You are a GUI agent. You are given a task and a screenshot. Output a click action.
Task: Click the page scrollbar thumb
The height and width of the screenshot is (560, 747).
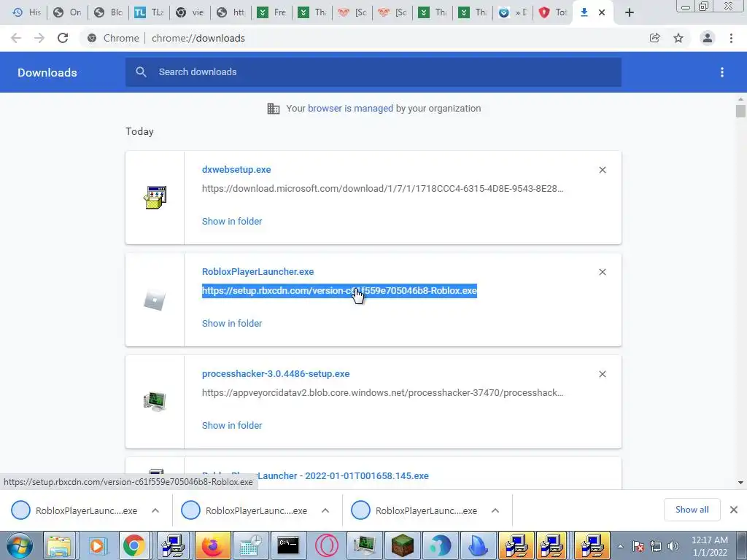pos(740,111)
